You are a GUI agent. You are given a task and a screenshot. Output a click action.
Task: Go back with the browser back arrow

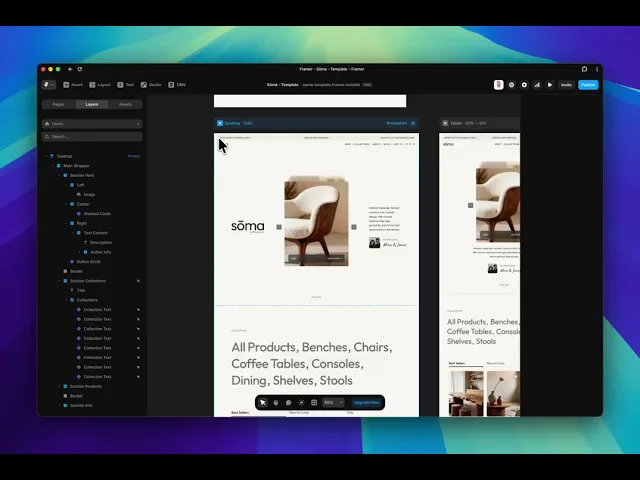click(x=70, y=69)
